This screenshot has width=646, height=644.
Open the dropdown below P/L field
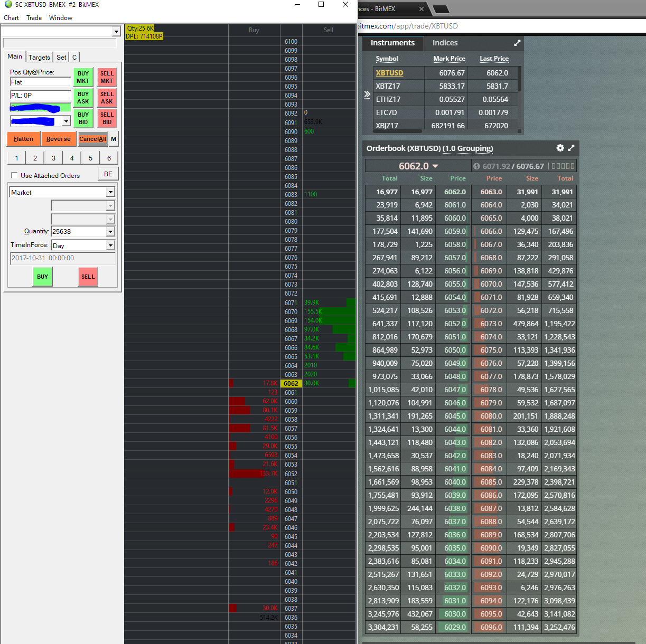coord(66,121)
